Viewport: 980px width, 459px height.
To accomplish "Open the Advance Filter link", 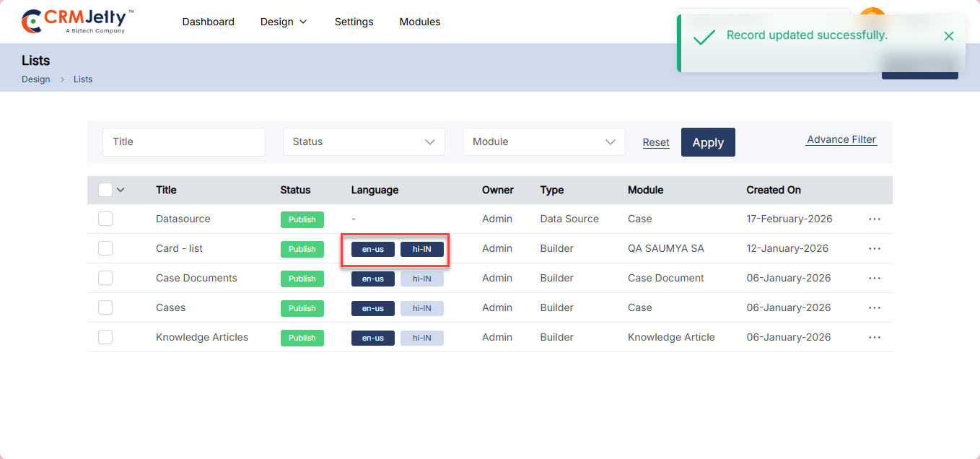I will (841, 140).
